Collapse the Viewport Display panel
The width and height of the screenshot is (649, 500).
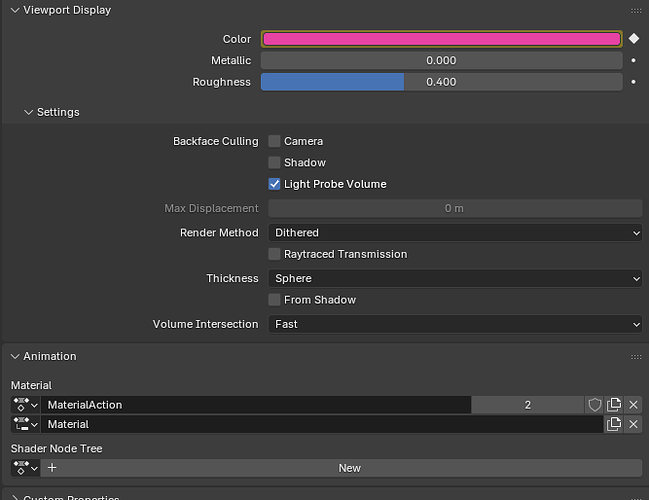coord(15,10)
